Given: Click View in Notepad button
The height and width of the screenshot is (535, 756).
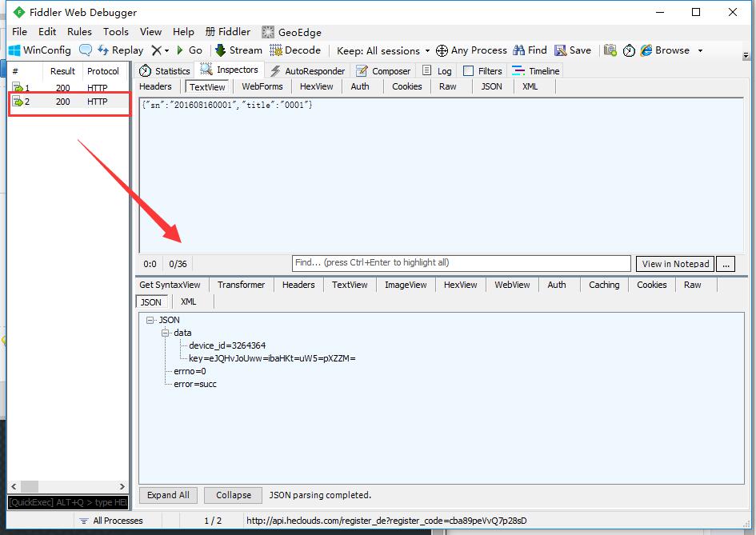Looking at the screenshot, I should pyautogui.click(x=675, y=264).
